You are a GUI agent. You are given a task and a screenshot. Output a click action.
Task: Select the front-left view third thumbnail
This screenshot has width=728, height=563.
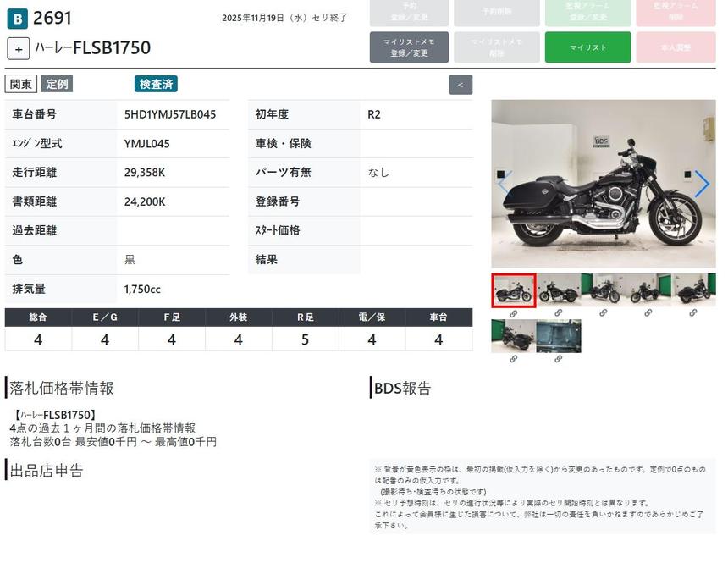click(x=604, y=290)
